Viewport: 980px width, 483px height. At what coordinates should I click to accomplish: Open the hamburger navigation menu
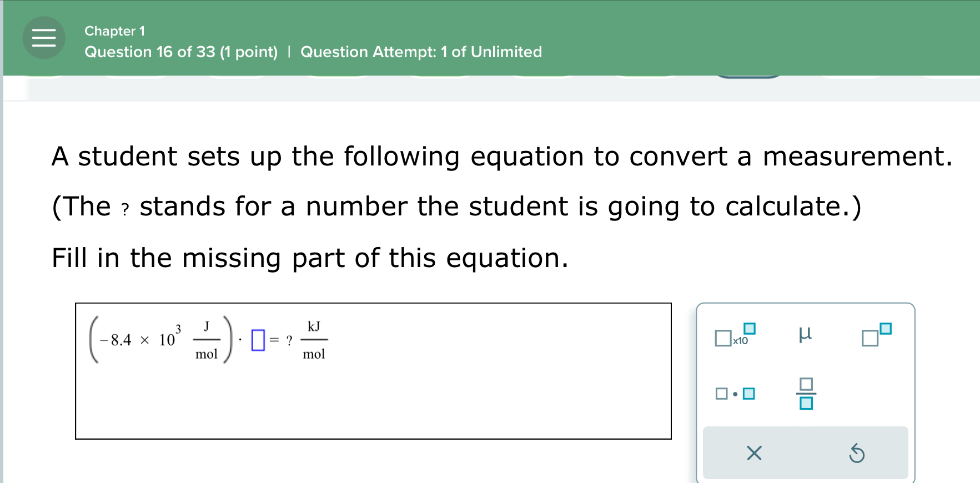44,38
